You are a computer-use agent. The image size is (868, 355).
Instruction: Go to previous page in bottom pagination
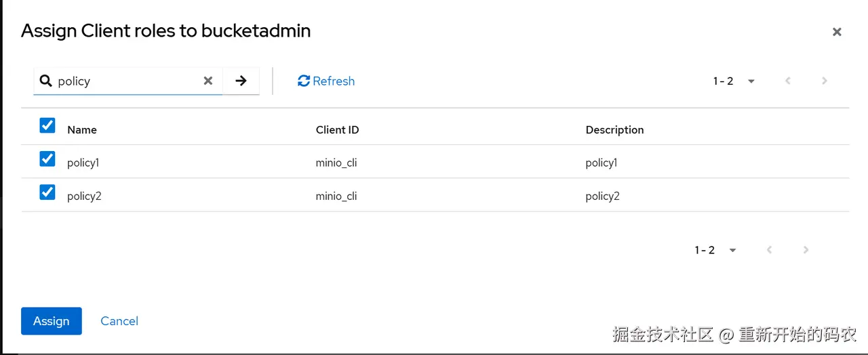pyautogui.click(x=770, y=250)
